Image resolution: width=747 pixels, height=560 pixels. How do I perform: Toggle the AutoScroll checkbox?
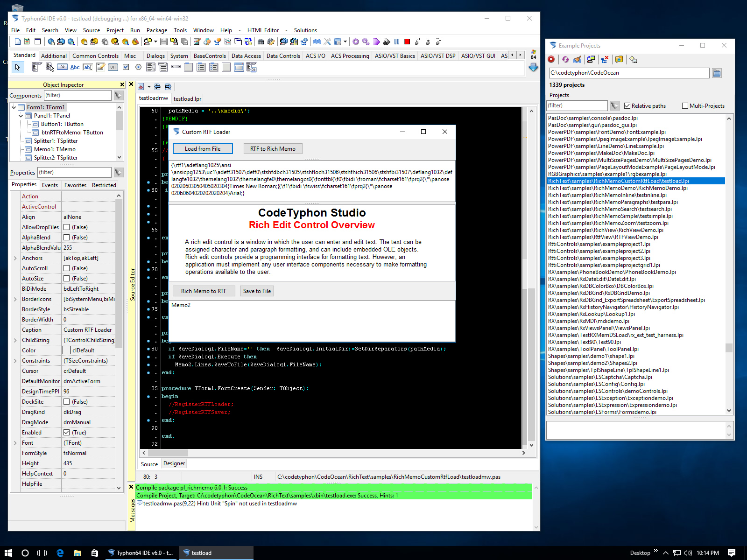click(x=67, y=268)
